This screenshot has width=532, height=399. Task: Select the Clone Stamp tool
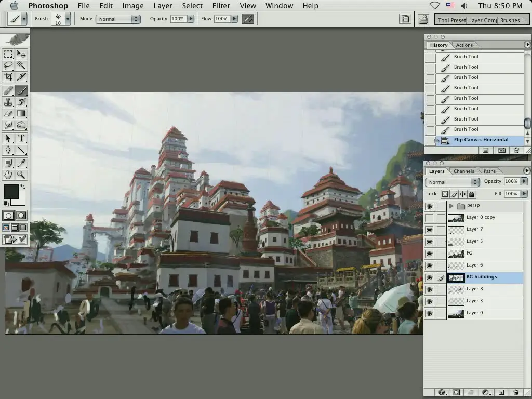point(8,102)
